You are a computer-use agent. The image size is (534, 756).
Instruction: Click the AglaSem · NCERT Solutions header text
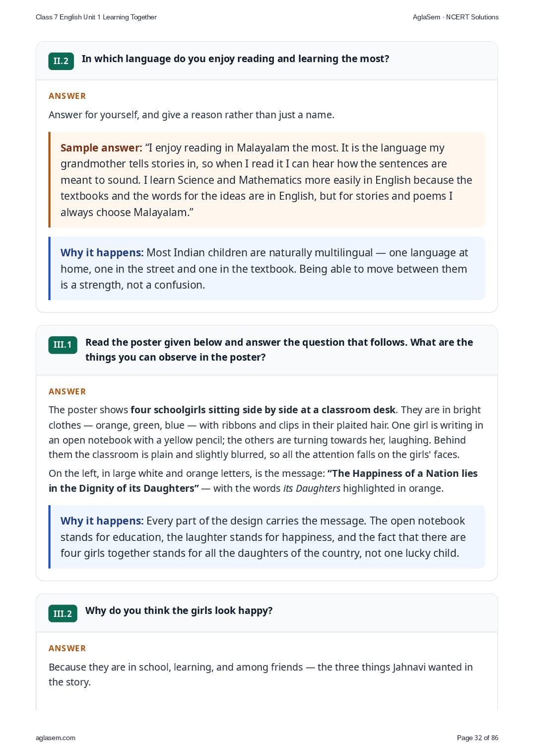[x=456, y=17]
